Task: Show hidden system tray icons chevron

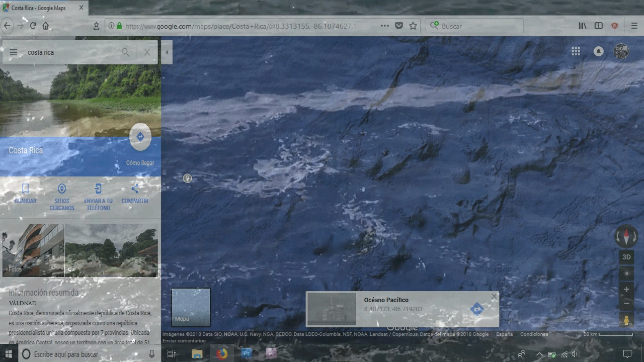Action: point(539,354)
